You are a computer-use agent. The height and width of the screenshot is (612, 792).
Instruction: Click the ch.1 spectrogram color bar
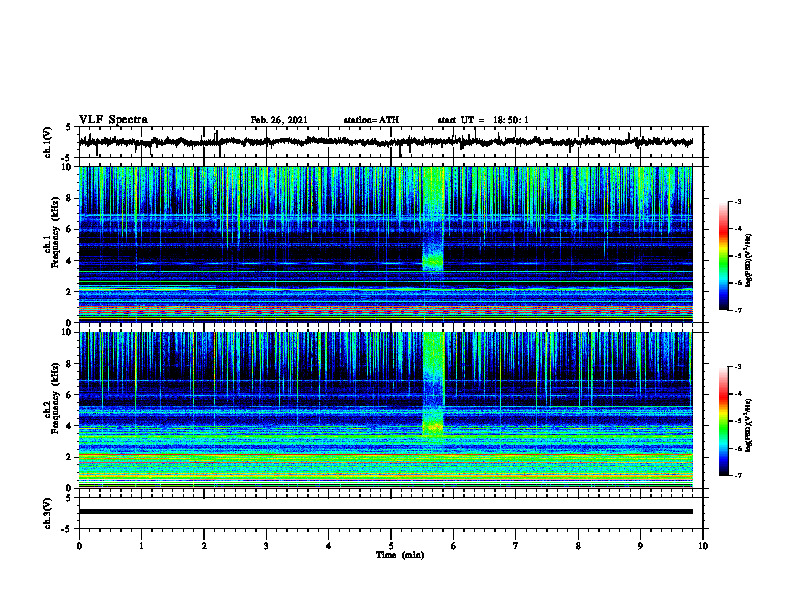[x=723, y=256]
